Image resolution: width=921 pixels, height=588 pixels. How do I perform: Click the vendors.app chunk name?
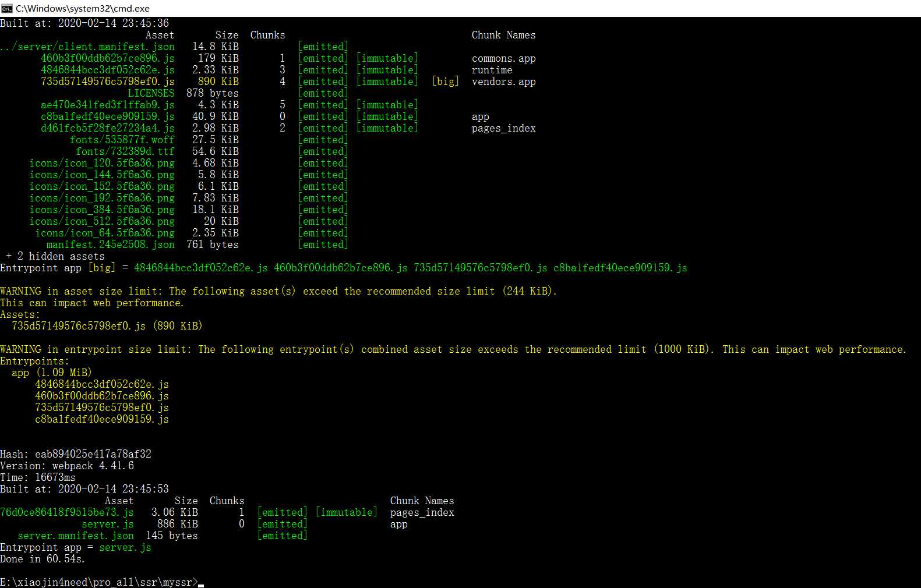pos(504,82)
